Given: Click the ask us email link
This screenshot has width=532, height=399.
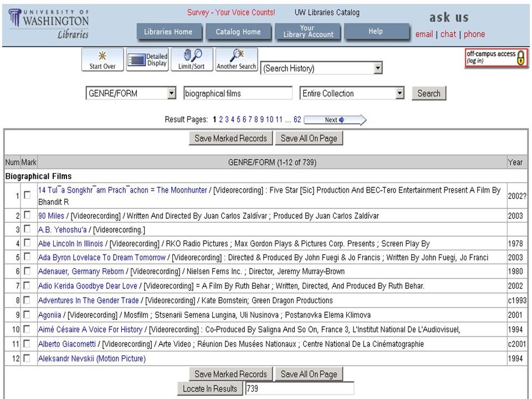Looking at the screenshot, I should pos(424,34).
